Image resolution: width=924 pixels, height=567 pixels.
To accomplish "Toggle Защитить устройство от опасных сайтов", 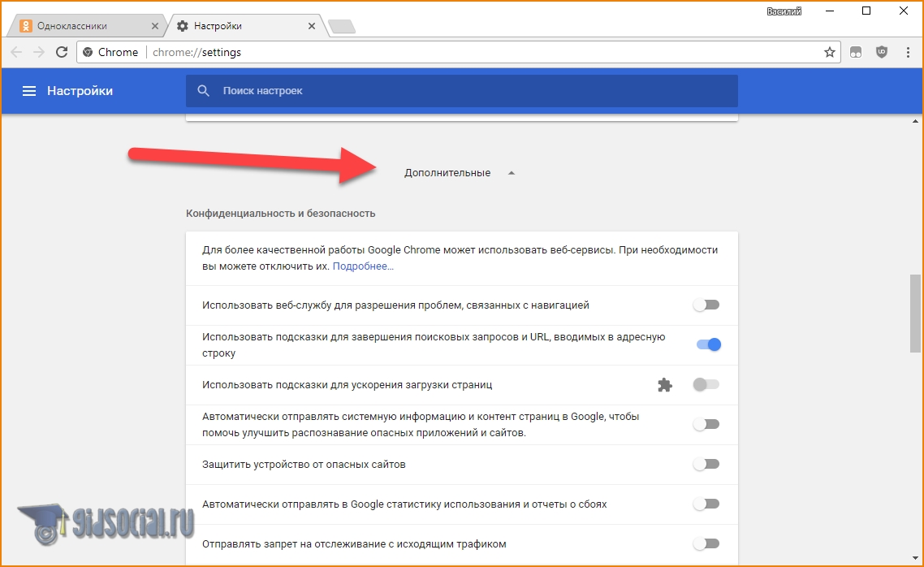I will (x=706, y=465).
